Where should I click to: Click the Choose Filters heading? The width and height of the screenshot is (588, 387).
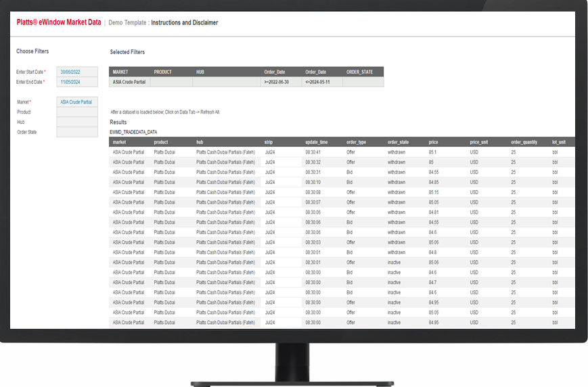click(32, 51)
